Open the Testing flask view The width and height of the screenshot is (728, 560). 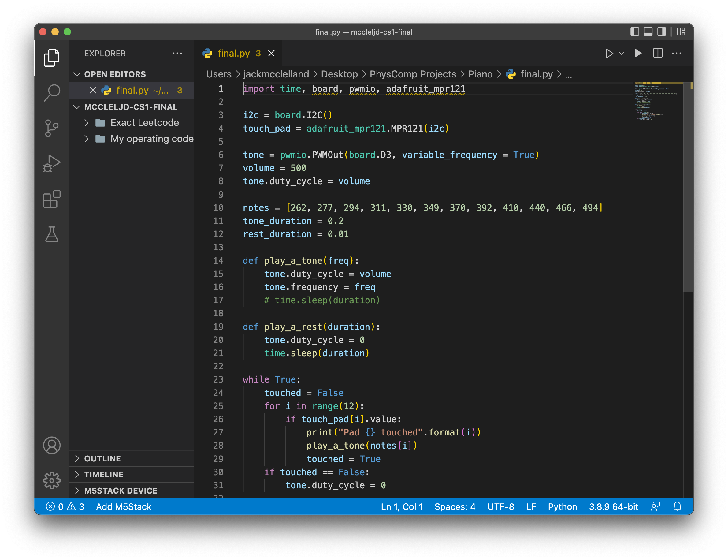coord(52,234)
